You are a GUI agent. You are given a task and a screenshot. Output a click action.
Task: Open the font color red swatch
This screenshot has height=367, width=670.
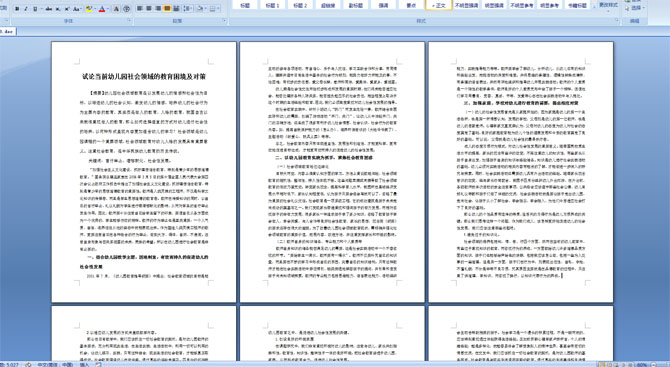102,9
